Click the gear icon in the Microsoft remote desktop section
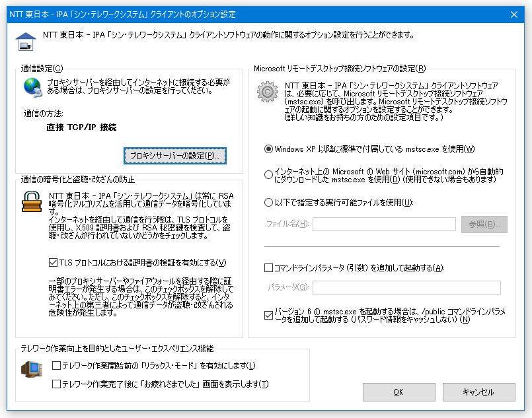Image resolution: width=532 pixels, height=418 pixels. pos(268,92)
